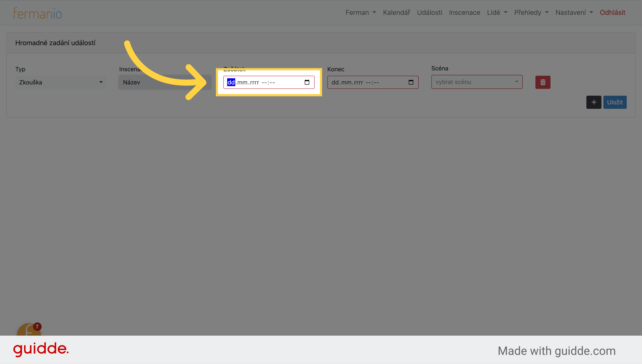Open the Nastavení dropdown menu

coord(574,13)
